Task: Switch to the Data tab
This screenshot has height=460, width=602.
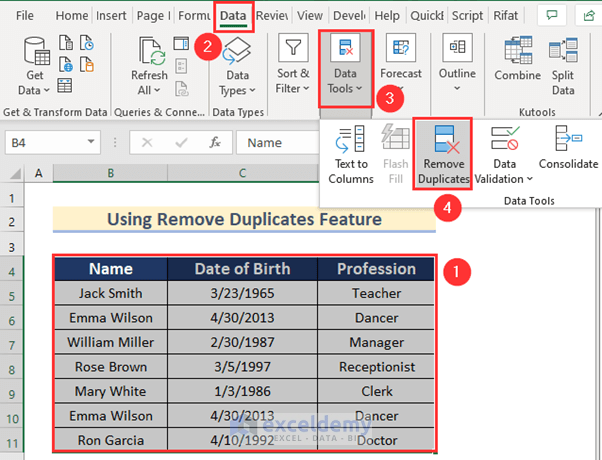Action: click(233, 16)
